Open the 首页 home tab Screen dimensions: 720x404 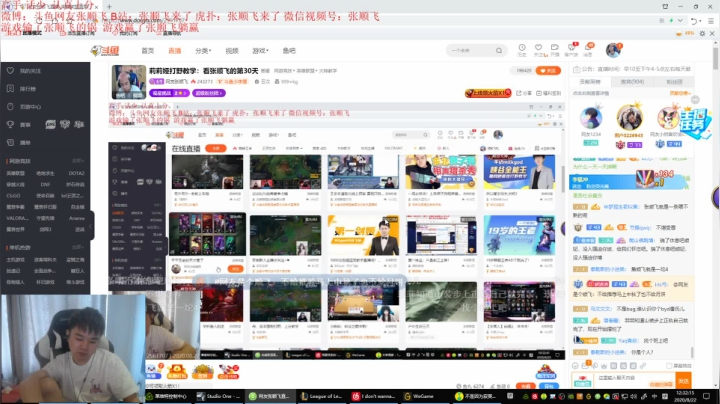147,50
